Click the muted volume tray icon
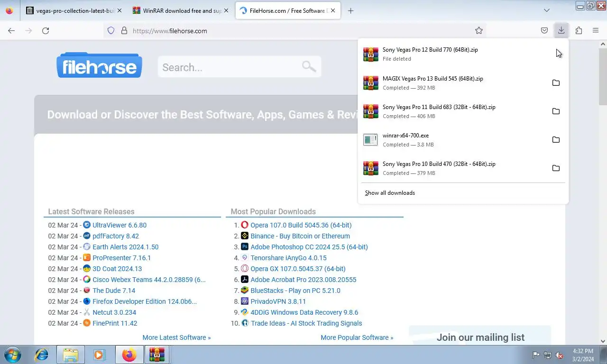Screen dimensions: 607x364 559,355
